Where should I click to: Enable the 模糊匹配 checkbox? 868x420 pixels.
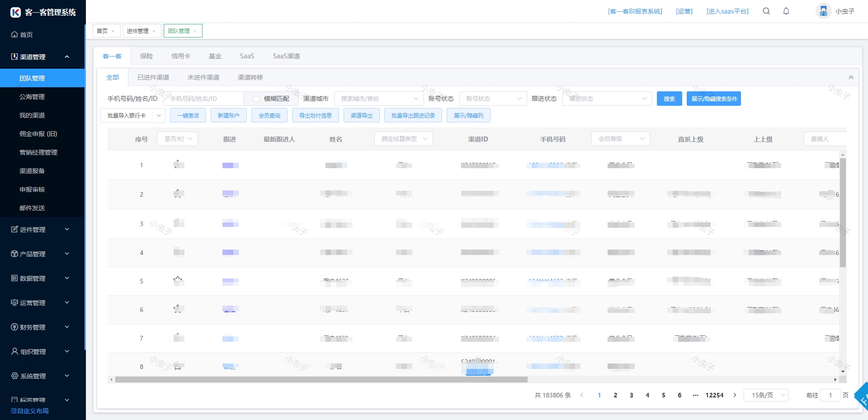(x=256, y=99)
